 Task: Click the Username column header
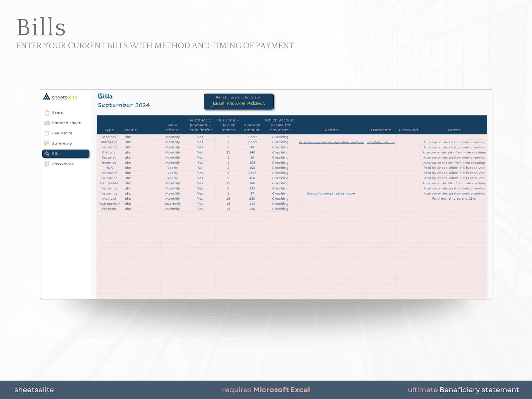381,130
